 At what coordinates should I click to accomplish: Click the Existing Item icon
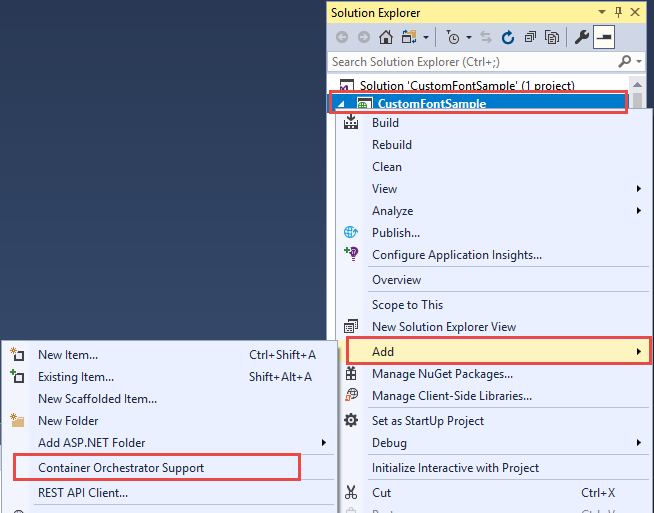(x=17, y=376)
